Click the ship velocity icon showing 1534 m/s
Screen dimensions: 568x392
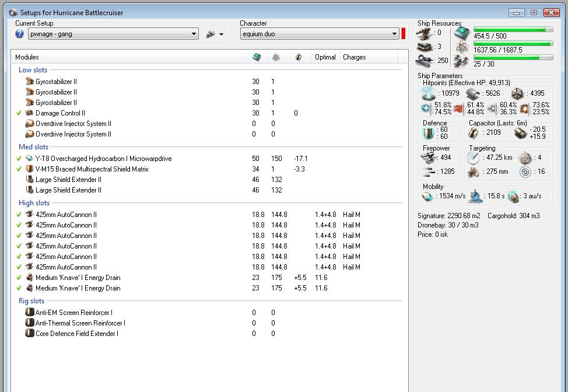tap(428, 197)
